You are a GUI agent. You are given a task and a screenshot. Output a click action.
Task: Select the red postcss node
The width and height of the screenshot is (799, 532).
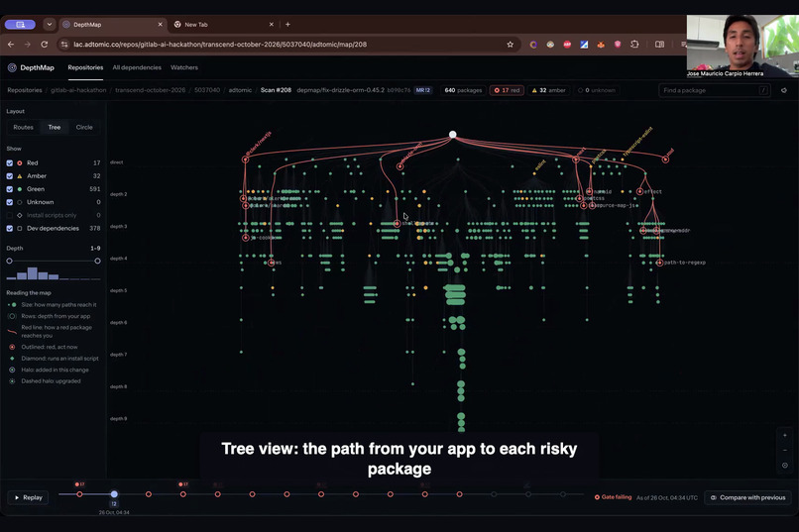point(579,198)
